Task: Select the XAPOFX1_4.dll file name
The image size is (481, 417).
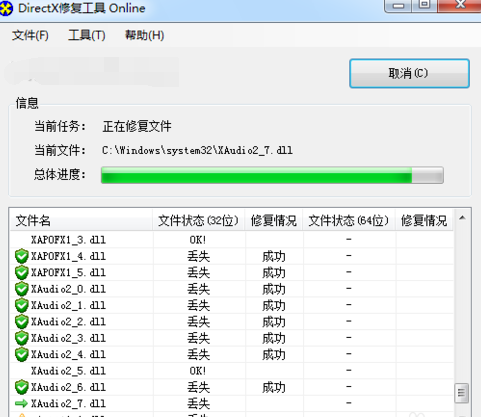Action: tap(68, 256)
